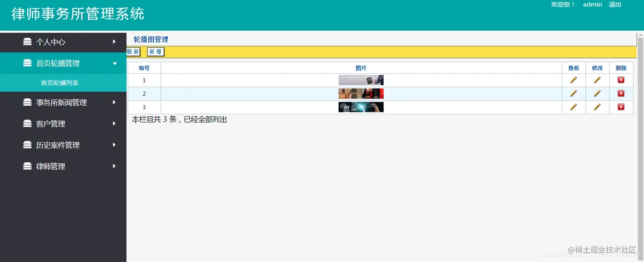Click the stack icon beside 律师管理
644x262 pixels.
(x=27, y=166)
